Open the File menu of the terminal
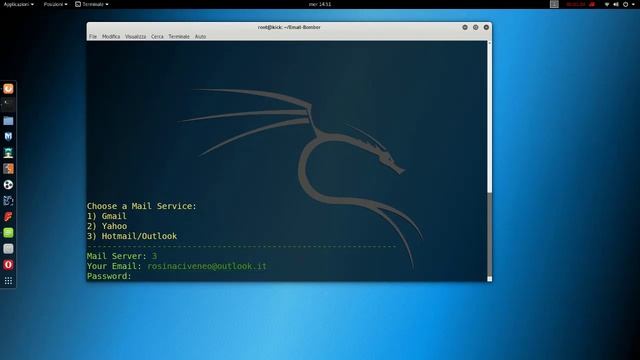Image resolution: width=640 pixels, height=360 pixels. 93,36
